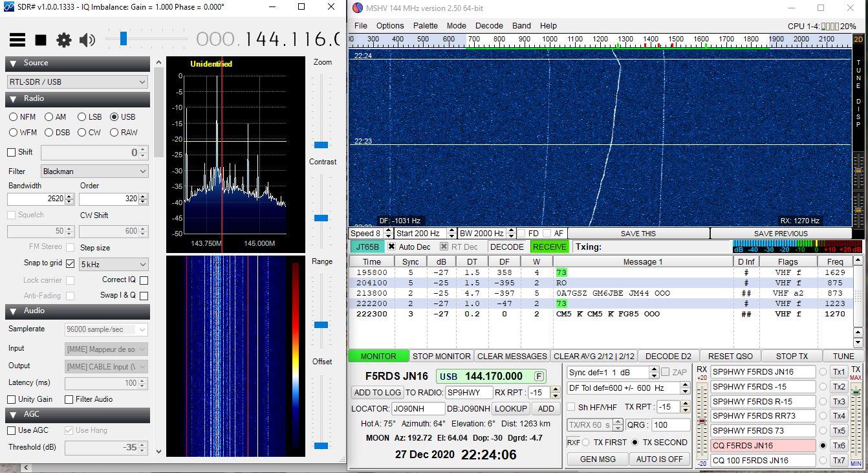Image resolution: width=868 pixels, height=473 pixels.
Task: Toggle the Snap to grid checkbox
Action: coord(70,263)
